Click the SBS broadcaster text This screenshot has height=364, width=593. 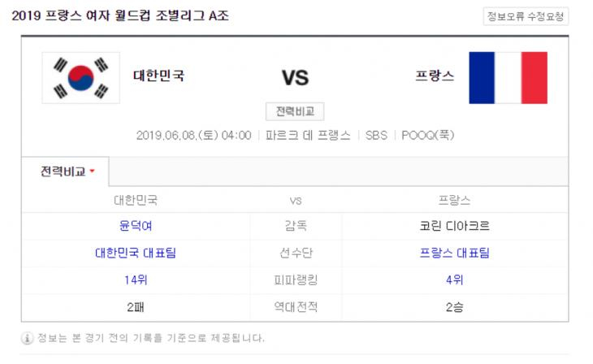coord(376,136)
